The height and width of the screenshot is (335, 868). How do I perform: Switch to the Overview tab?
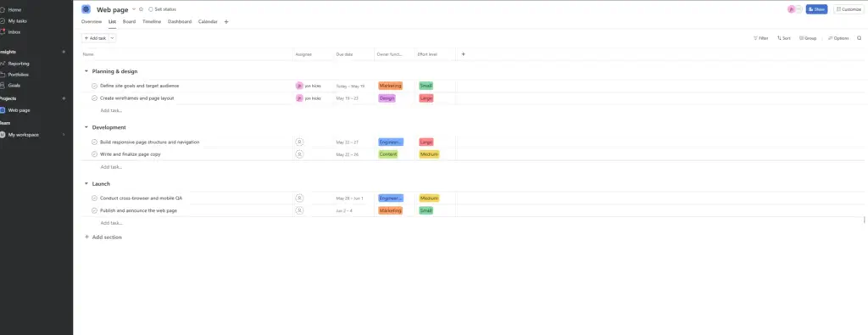[92, 21]
